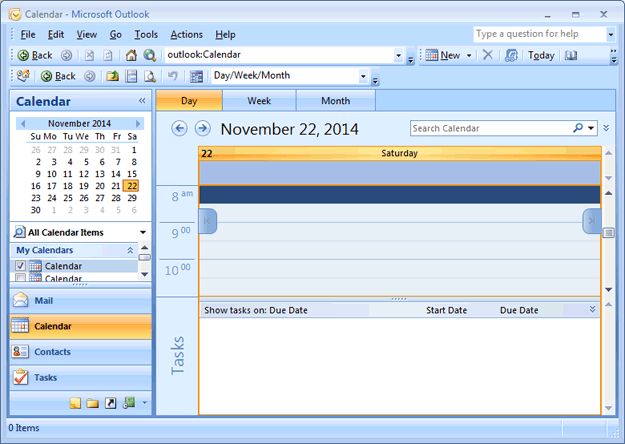
Task: Open the Go menu
Action: pos(115,35)
